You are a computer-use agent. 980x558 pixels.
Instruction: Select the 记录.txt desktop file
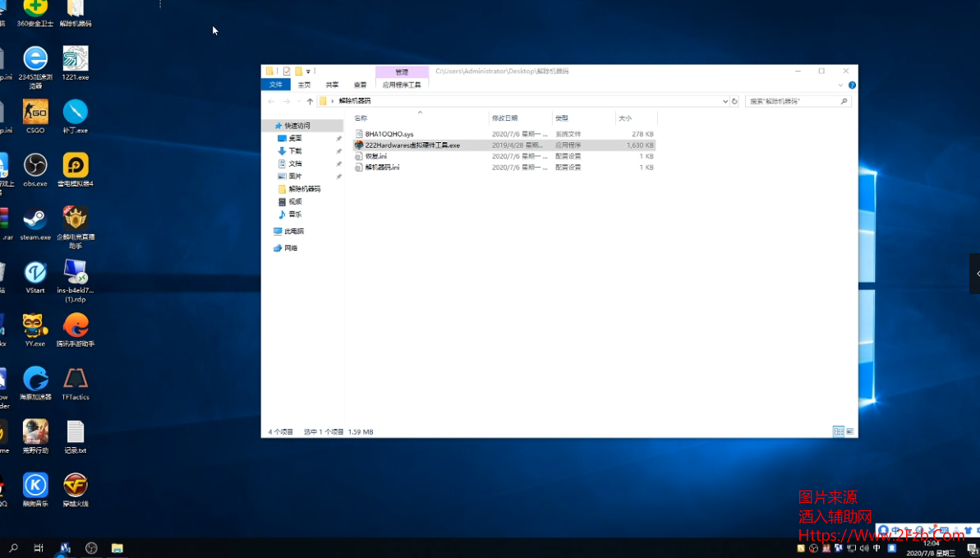(x=75, y=436)
